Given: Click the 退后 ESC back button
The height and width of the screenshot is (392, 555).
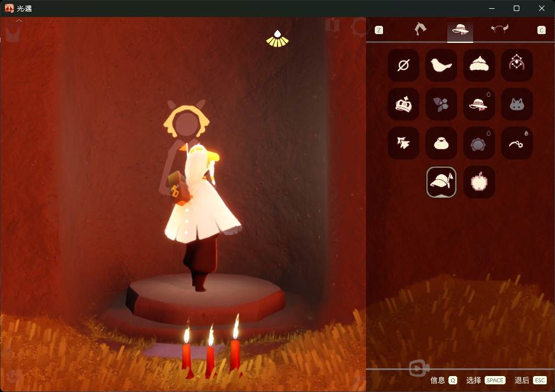Looking at the screenshot, I should (x=531, y=380).
